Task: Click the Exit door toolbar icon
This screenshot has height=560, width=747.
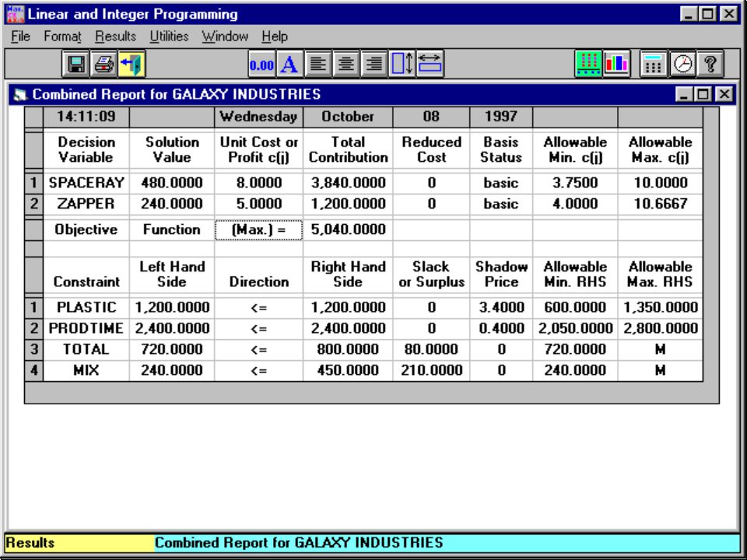Action: pyautogui.click(x=132, y=65)
